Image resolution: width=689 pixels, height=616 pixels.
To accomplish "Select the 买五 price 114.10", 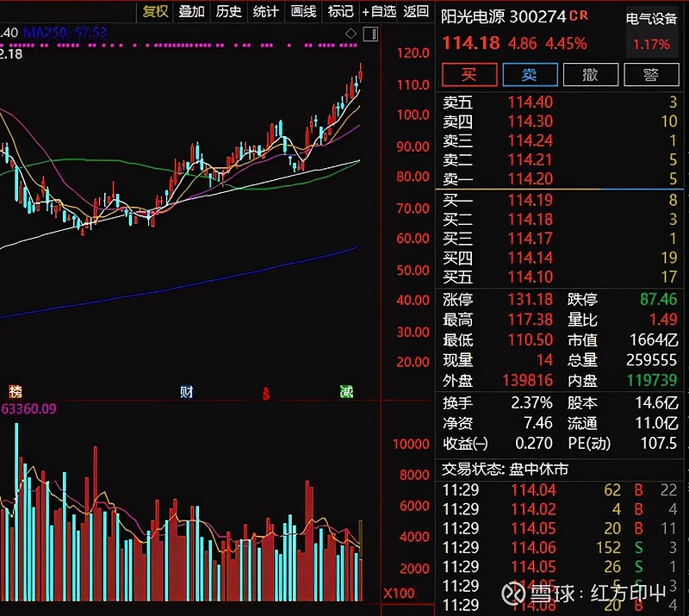I will point(531,277).
